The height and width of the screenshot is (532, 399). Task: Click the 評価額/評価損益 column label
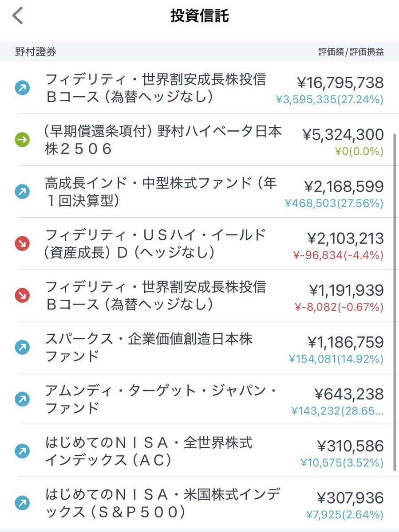(351, 52)
